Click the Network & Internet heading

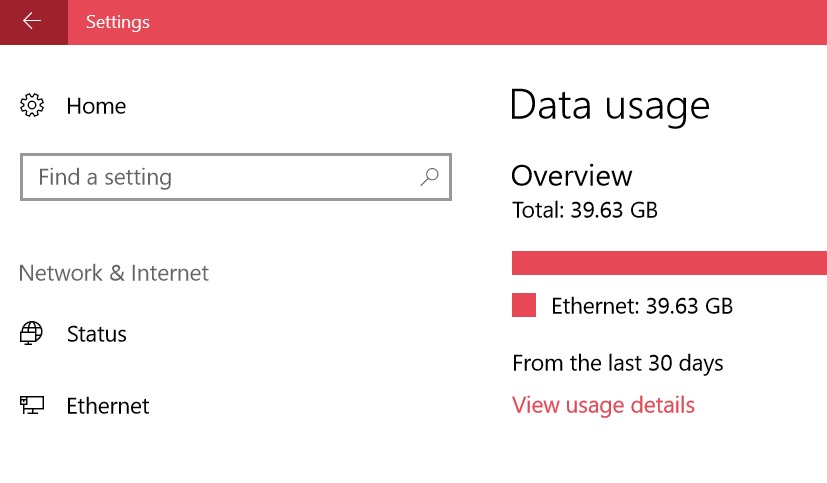114,273
